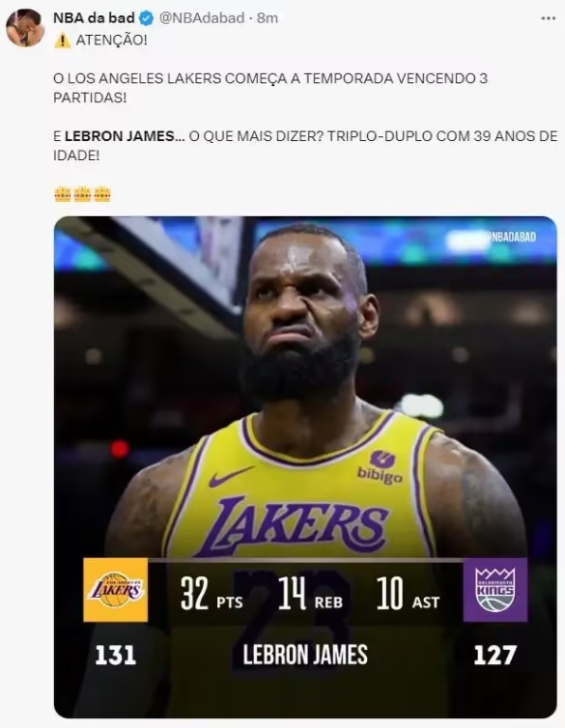Click the crown emojis row
Screen dimensions: 565x728
pos(83,194)
